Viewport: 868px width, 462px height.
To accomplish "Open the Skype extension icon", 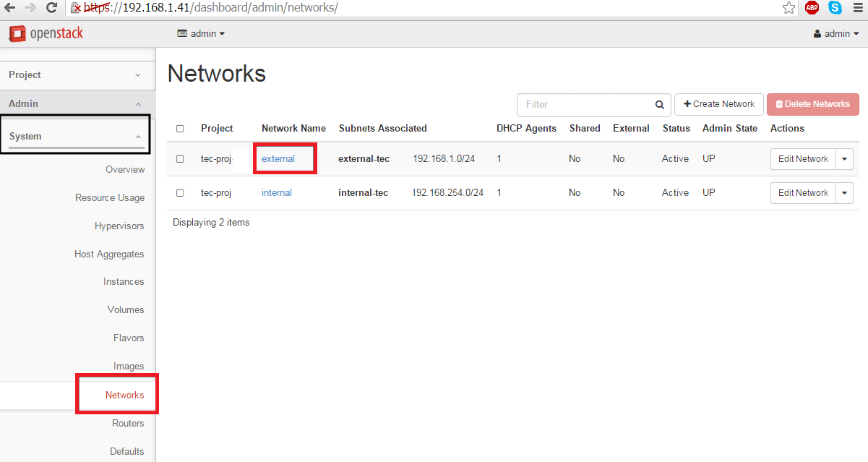I will coord(835,8).
